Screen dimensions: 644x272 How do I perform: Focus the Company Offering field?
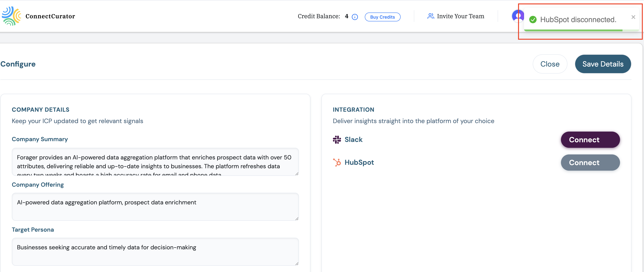(155, 207)
